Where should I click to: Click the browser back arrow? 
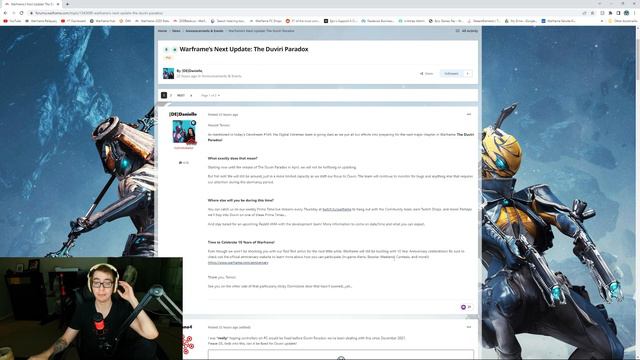(5, 13)
